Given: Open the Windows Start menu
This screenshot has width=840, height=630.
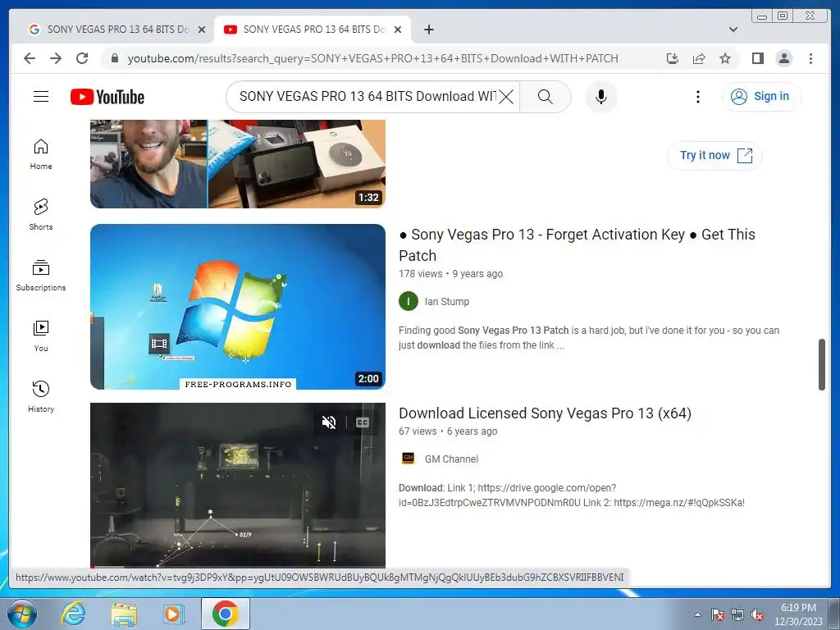Looking at the screenshot, I should 22,614.
